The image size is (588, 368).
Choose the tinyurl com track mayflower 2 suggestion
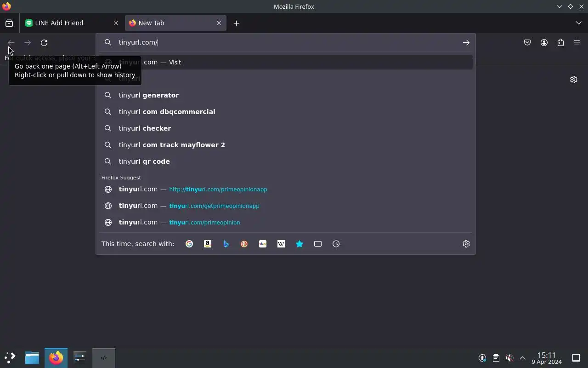click(286, 145)
